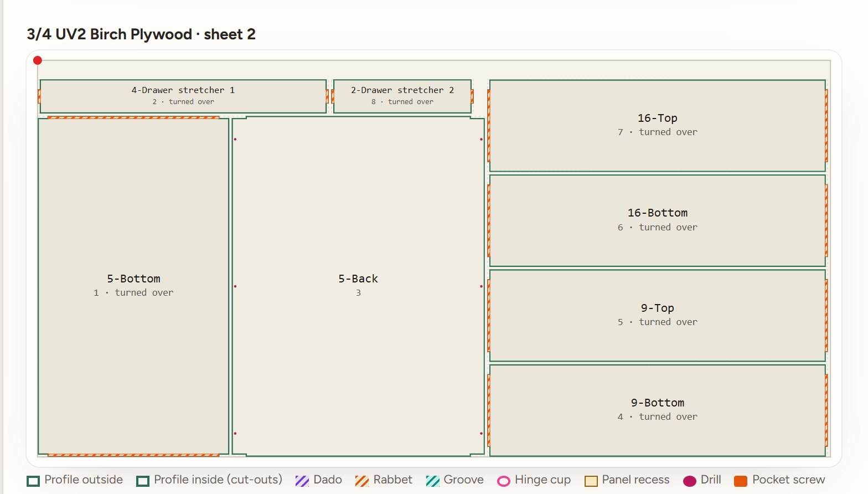The height and width of the screenshot is (494, 868).
Task: Select the 9-Top part panel
Action: 658,316
